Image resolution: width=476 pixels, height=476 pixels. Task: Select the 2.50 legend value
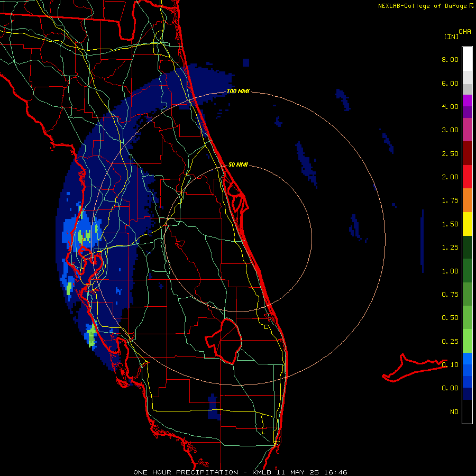click(x=450, y=153)
